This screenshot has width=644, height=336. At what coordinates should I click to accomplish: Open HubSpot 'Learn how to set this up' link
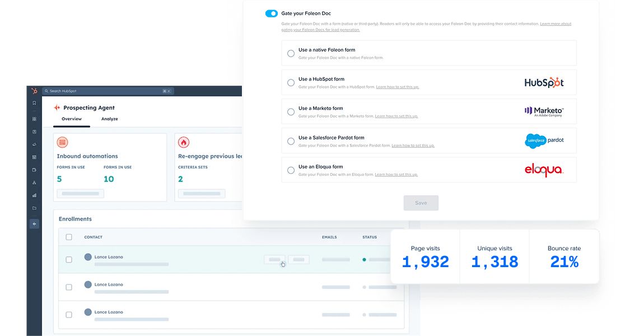(398, 87)
